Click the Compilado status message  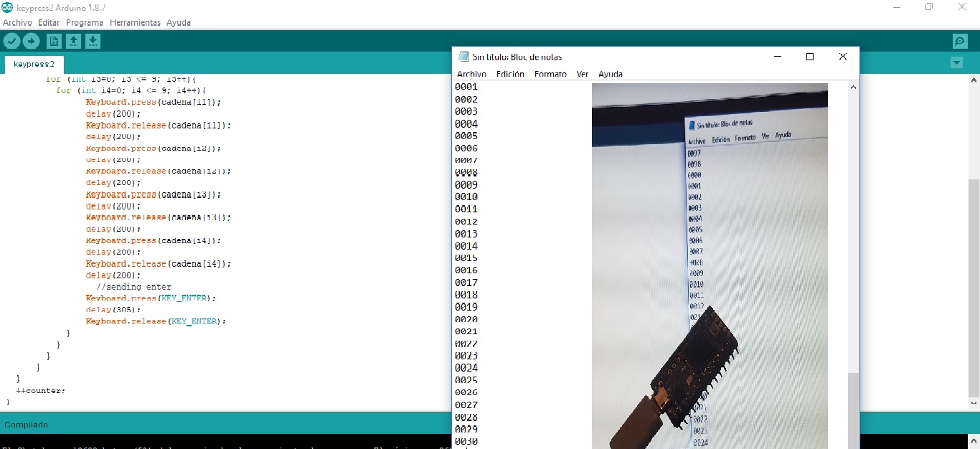click(x=26, y=425)
